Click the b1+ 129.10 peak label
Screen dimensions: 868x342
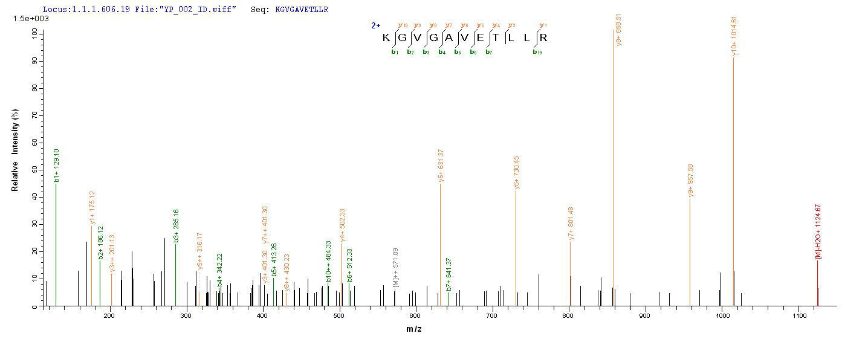[56, 166]
